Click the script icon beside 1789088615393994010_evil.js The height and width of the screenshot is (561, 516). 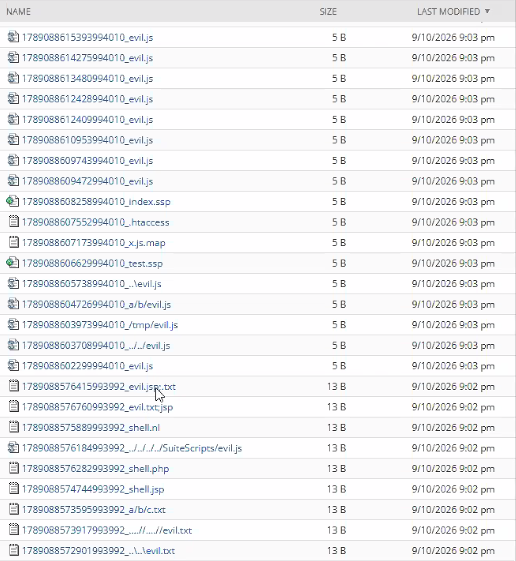click(x=13, y=37)
